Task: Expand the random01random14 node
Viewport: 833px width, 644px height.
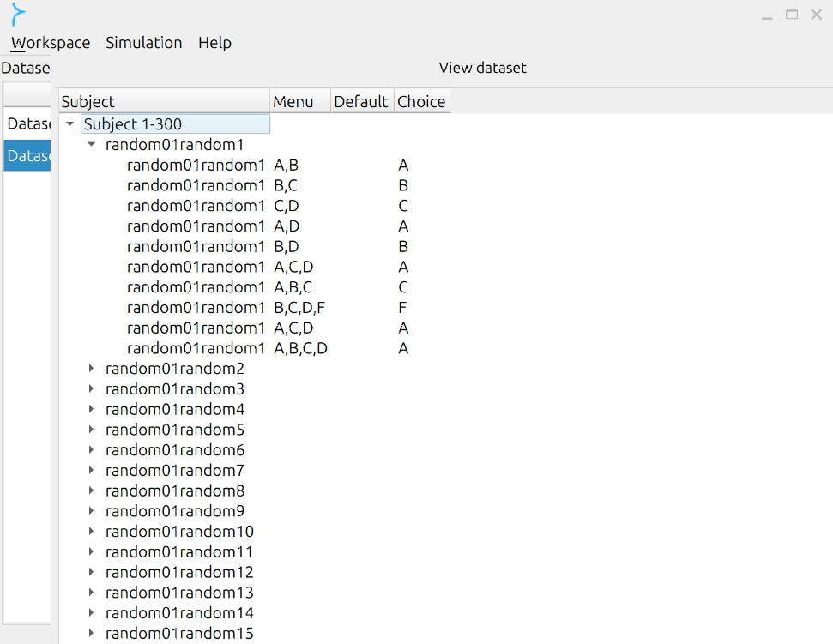Action: pyautogui.click(x=92, y=612)
